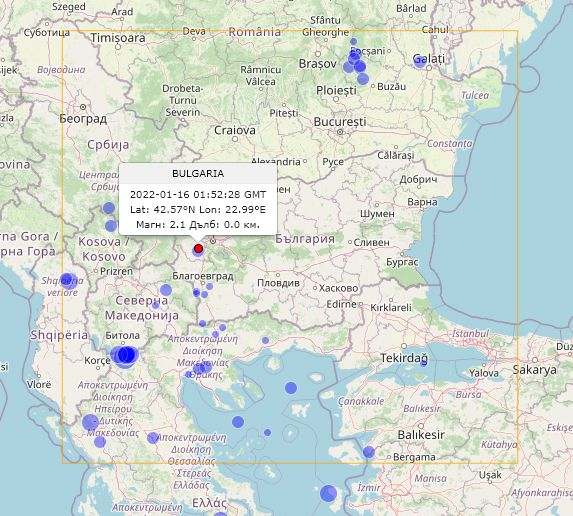
Task: Click the BULGARIA popup title
Action: (x=198, y=174)
